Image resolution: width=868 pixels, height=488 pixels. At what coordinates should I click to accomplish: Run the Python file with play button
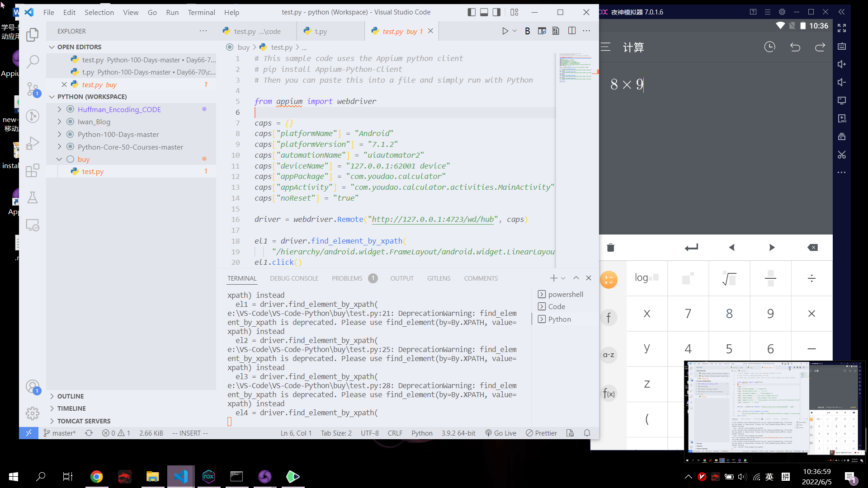click(x=505, y=31)
